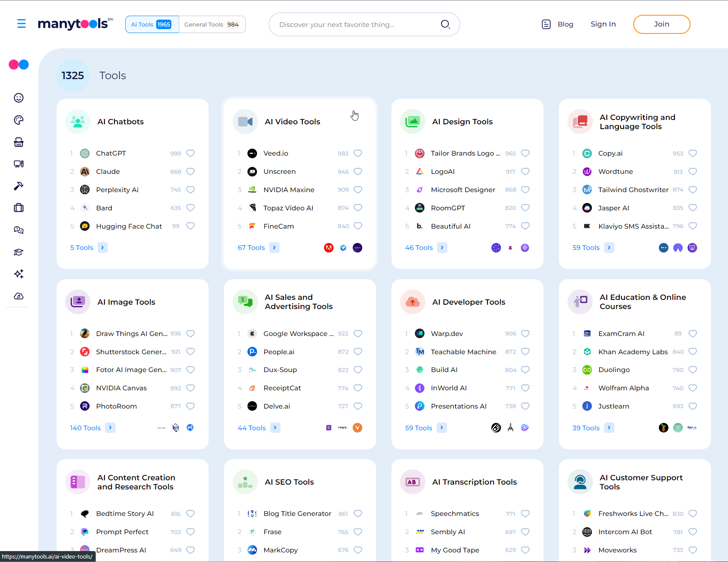Click the AI Customer Support headset icon
The width and height of the screenshot is (728, 562).
[x=580, y=482]
